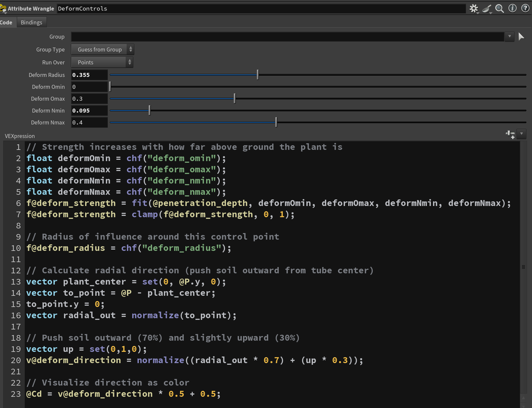Screen dimensions: 532x408
Task: Open the help question mark icon
Action: pyautogui.click(x=525, y=8)
